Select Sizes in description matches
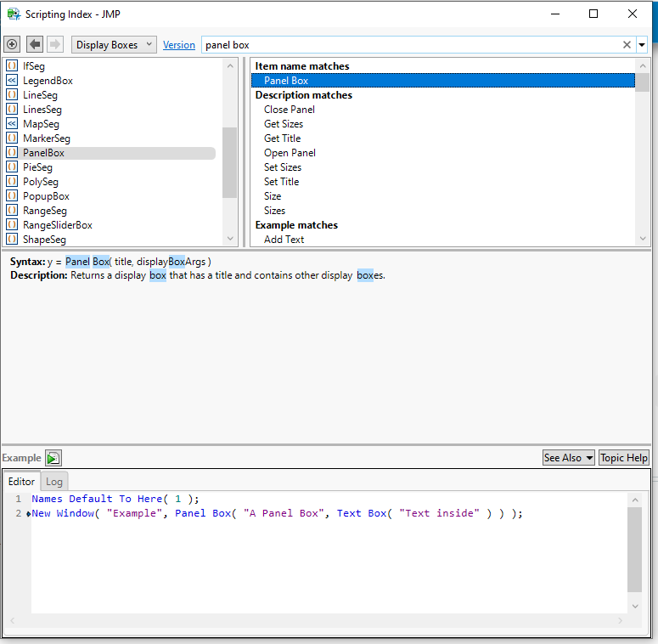Image resolution: width=658 pixels, height=644 pixels. tap(274, 211)
